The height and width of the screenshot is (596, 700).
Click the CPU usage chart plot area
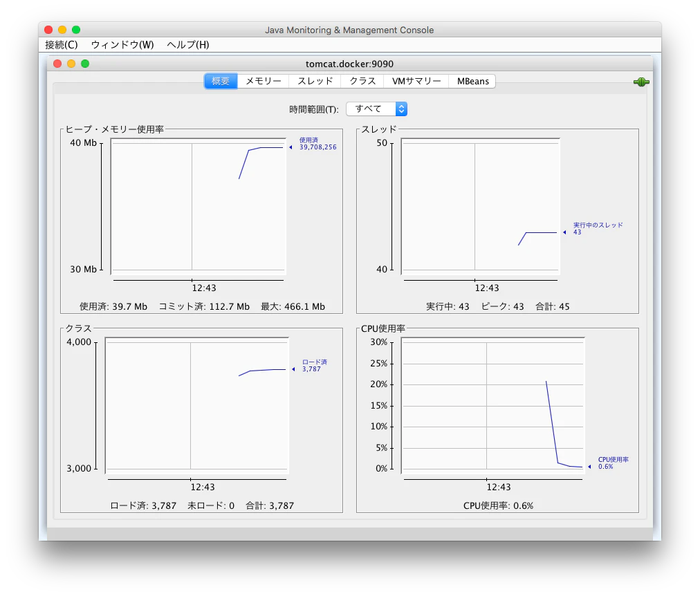tap(493, 405)
